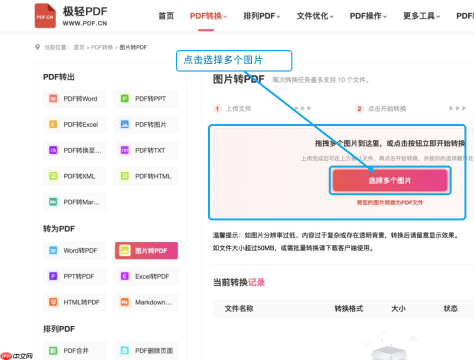Open the PDF转PPT tool

[x=146, y=99]
